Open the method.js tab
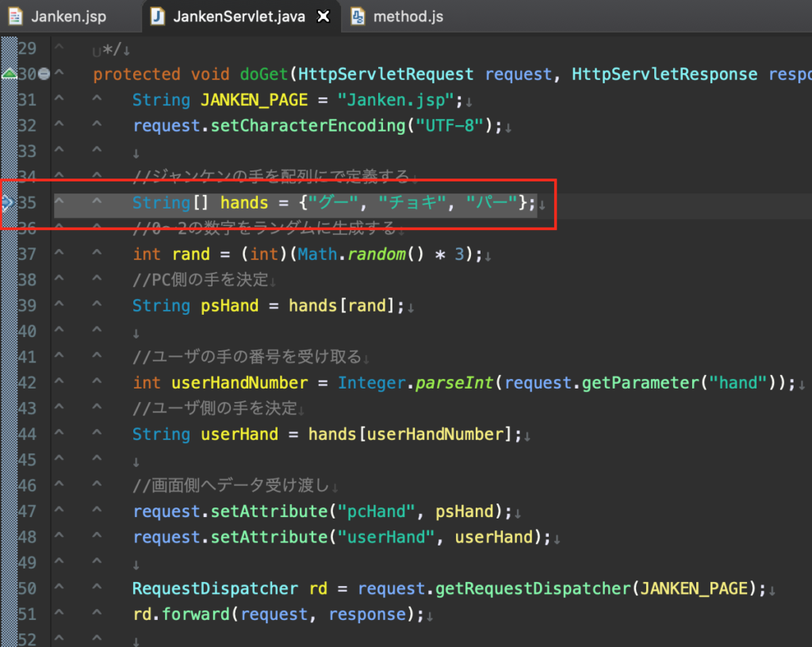This screenshot has width=812, height=647. [408, 17]
